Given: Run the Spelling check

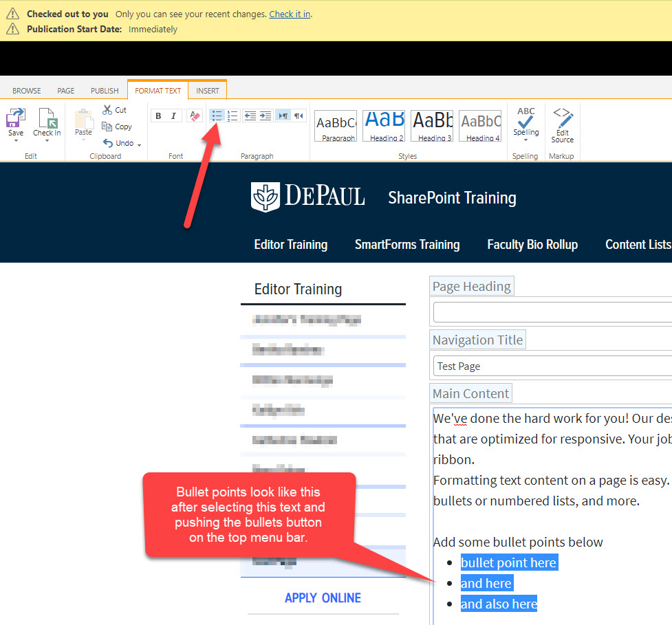Looking at the screenshot, I should click(526, 121).
